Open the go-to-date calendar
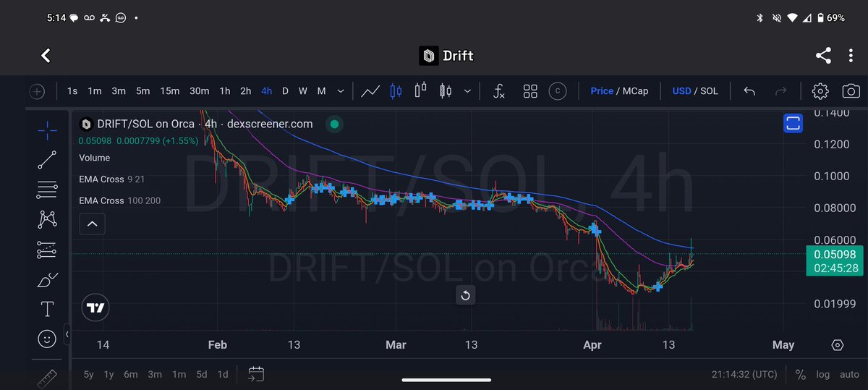Screen dimensions: 868x390 pos(255,374)
